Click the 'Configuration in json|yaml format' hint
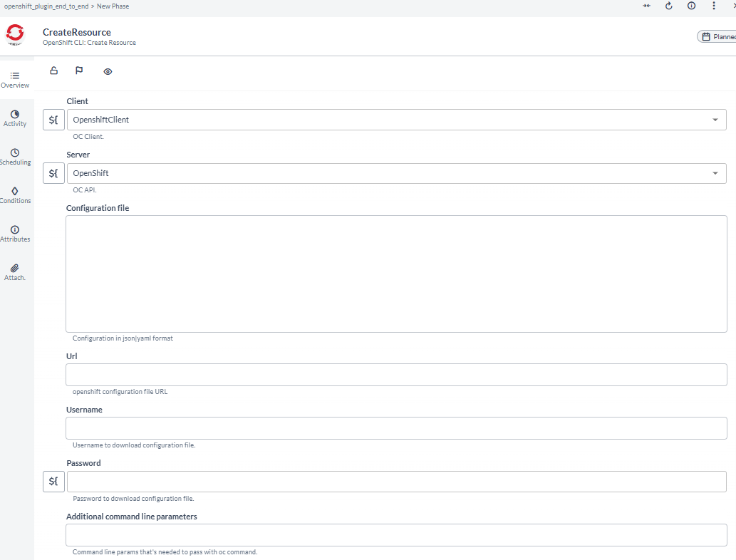The height and width of the screenshot is (560, 736). (x=123, y=338)
